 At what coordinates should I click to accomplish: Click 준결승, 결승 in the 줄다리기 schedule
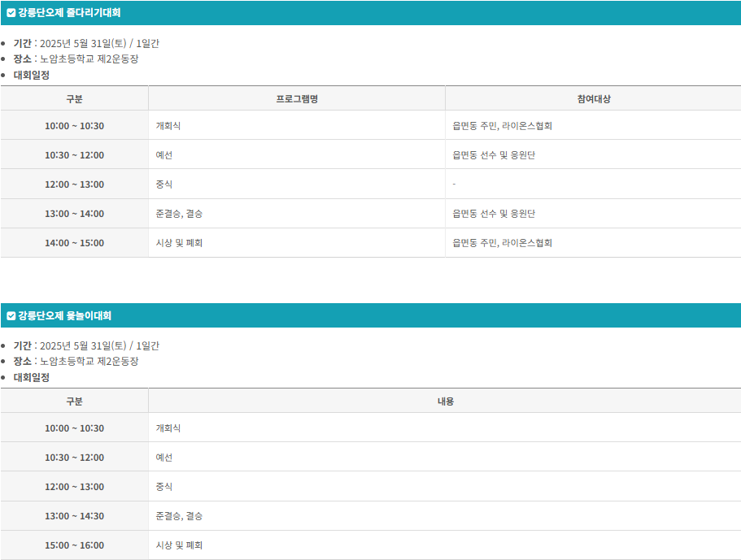point(179,214)
